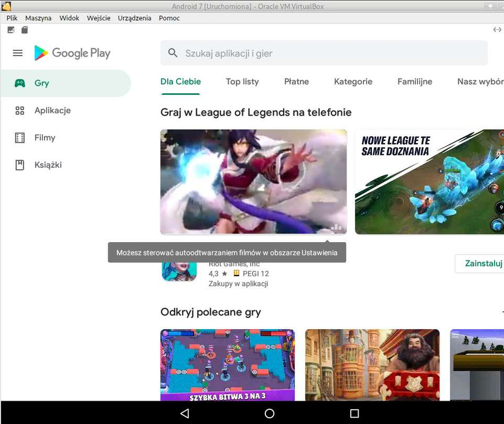Open the snowy pixel game card
Viewport: 504px width, 424px height.
477,365
